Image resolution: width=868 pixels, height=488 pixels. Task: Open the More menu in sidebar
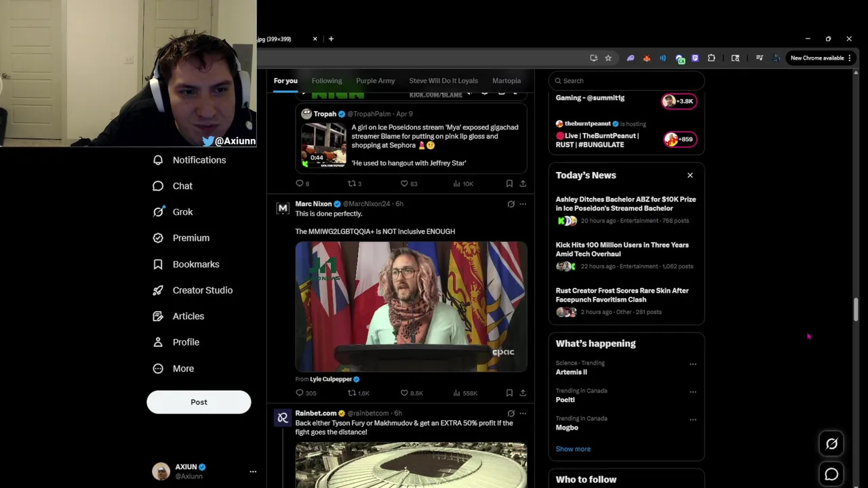tap(174, 369)
